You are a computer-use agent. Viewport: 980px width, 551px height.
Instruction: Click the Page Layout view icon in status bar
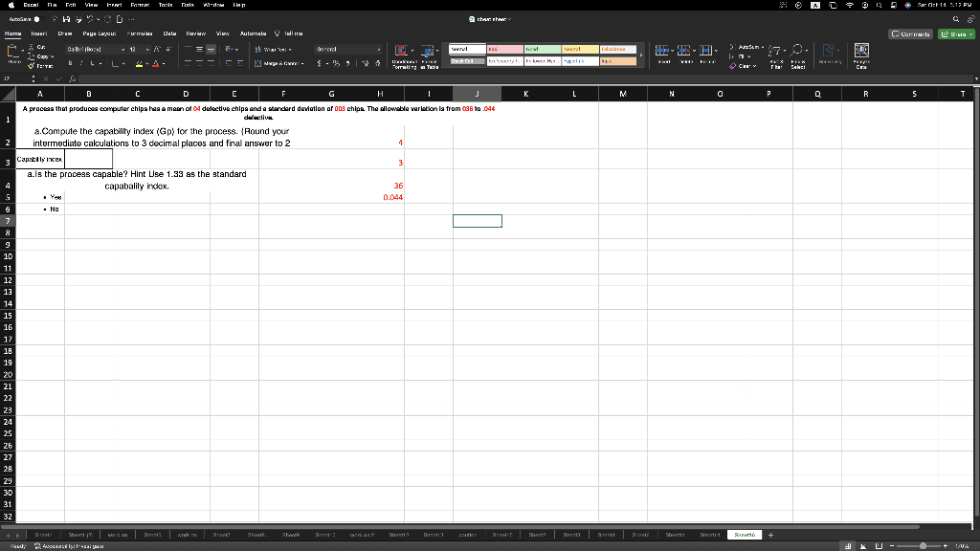863,546
